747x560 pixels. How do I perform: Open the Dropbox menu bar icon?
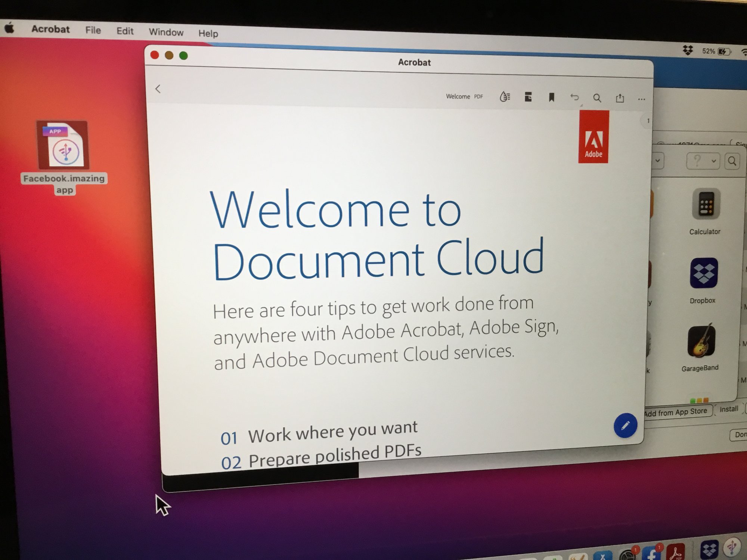click(x=688, y=50)
